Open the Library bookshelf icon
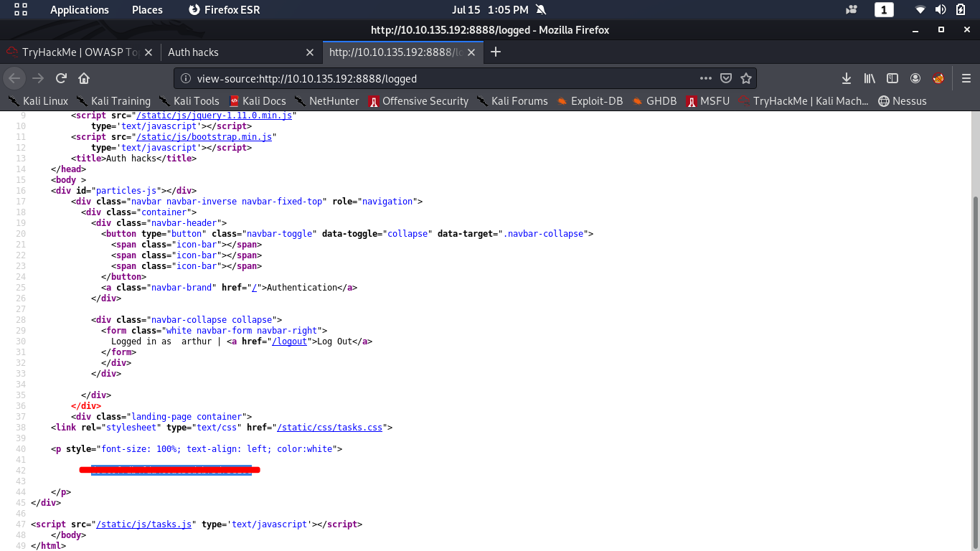 tap(870, 78)
